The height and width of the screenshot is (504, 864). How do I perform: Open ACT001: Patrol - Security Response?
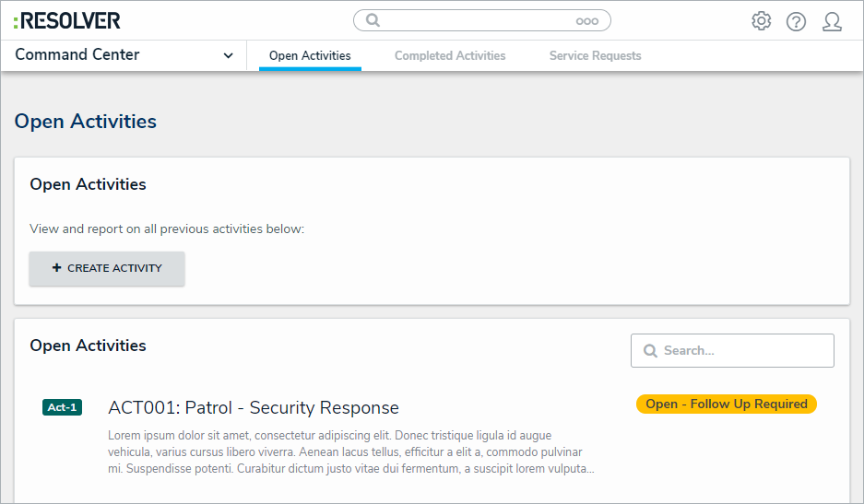(x=254, y=408)
